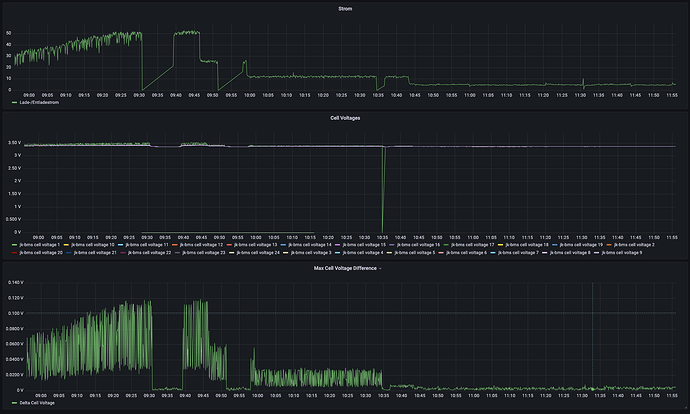Select jk-bms cell voltage 14 in legend
This screenshot has height=414, width=690.
[x=311, y=244]
